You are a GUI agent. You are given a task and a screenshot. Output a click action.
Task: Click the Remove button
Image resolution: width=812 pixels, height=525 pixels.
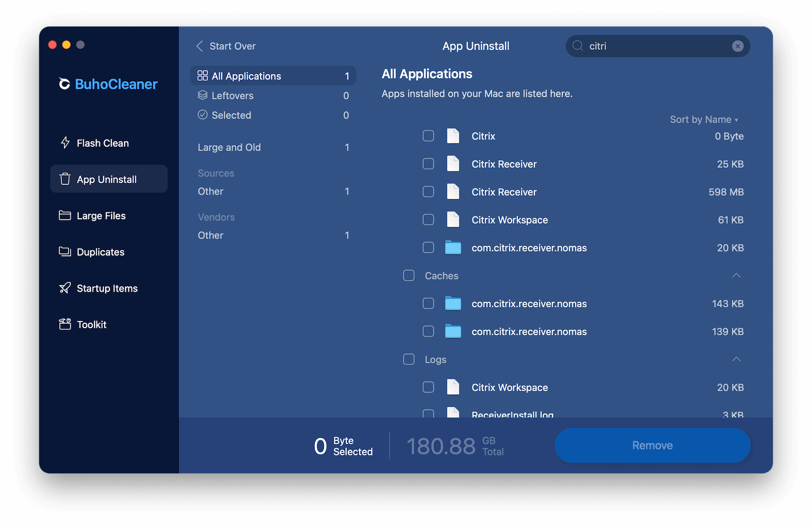tap(652, 445)
